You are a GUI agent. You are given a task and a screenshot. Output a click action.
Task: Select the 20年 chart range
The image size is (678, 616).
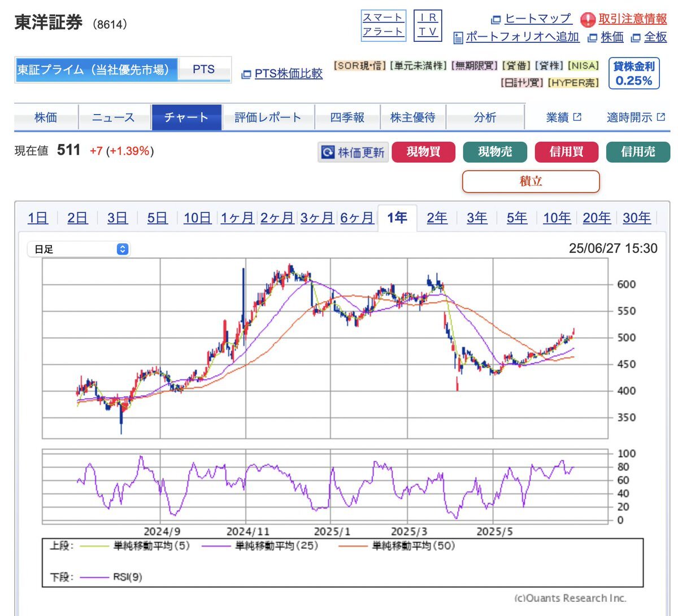point(597,218)
